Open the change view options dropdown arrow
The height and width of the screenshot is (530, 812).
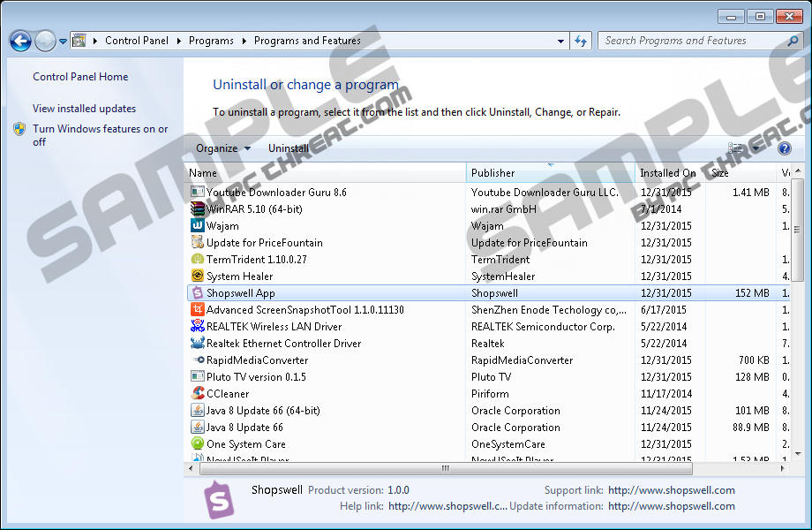(x=756, y=148)
